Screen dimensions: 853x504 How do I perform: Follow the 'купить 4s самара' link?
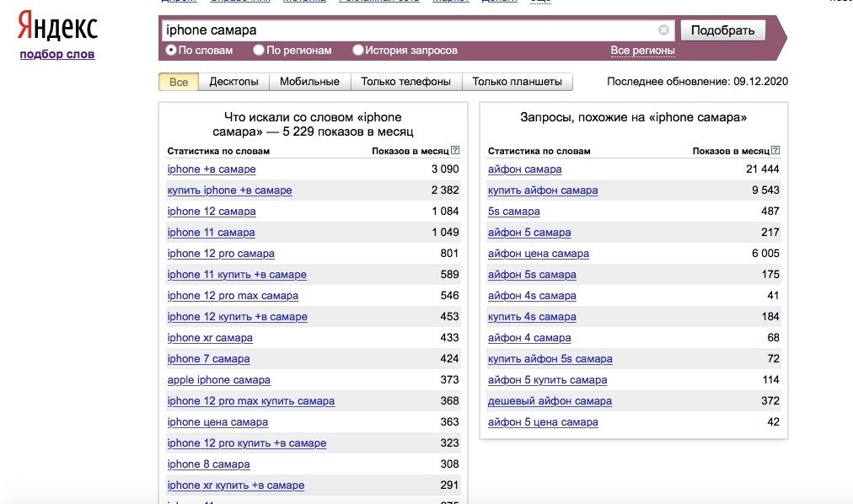(532, 317)
